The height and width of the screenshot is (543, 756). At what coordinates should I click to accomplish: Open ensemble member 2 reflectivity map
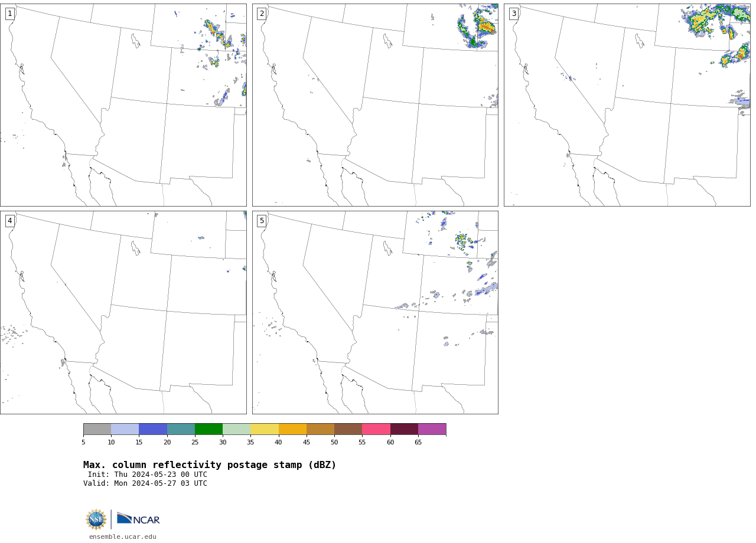[x=375, y=105]
